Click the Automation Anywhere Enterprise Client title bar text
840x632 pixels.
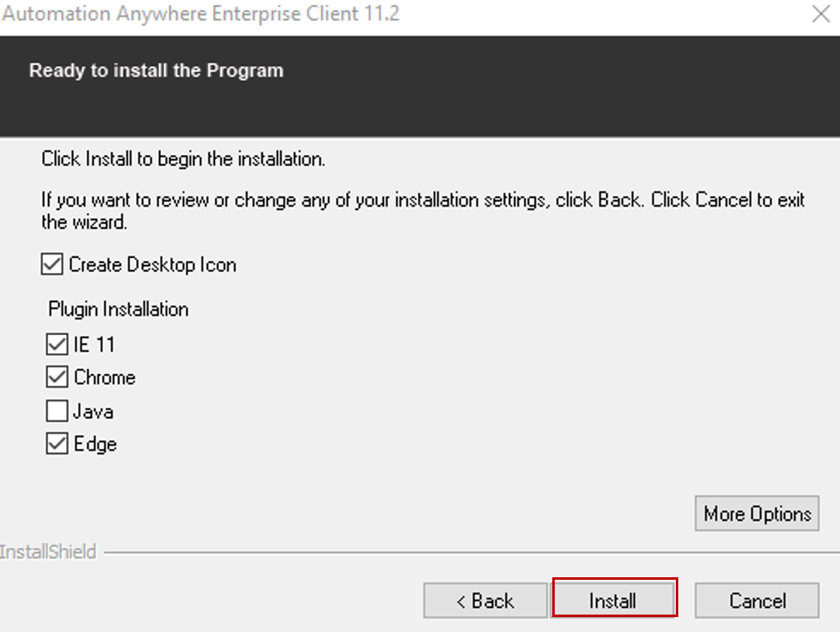pos(200,14)
